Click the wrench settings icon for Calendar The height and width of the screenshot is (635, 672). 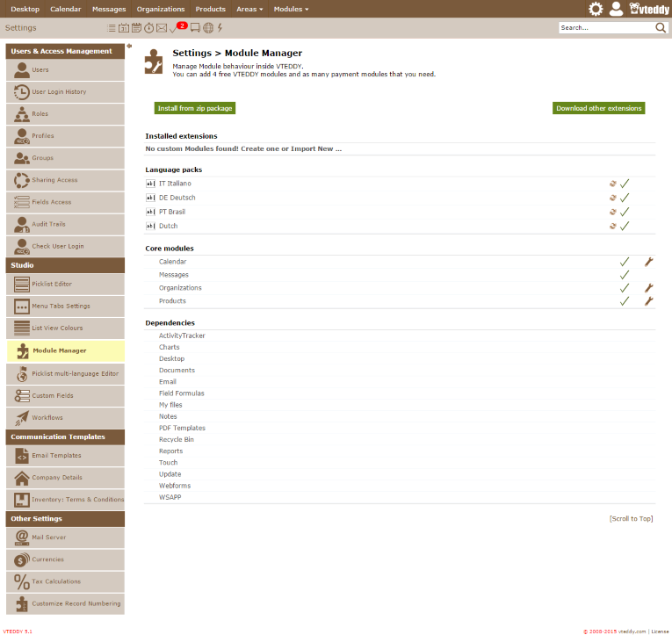point(648,262)
